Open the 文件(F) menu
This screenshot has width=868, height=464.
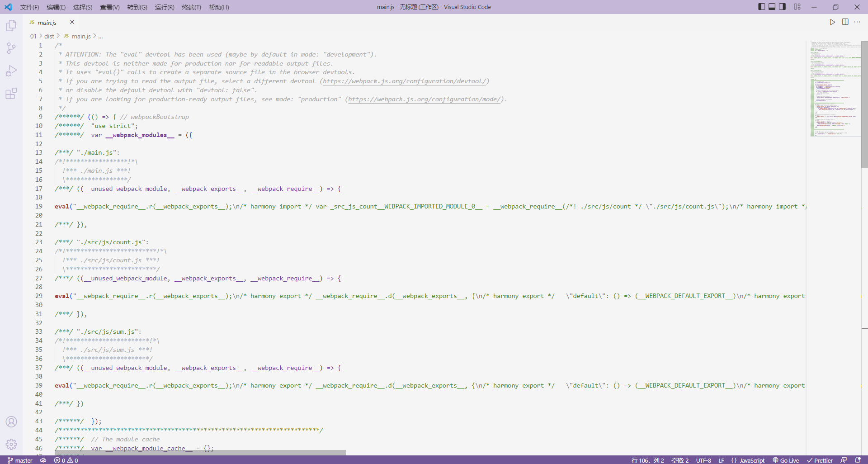click(x=30, y=7)
